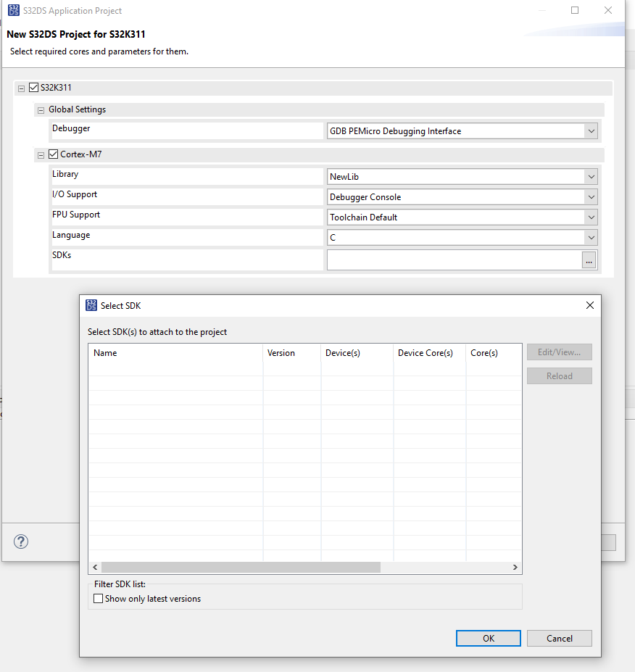
Task: Enable Show only latest versions
Action: coord(98,597)
